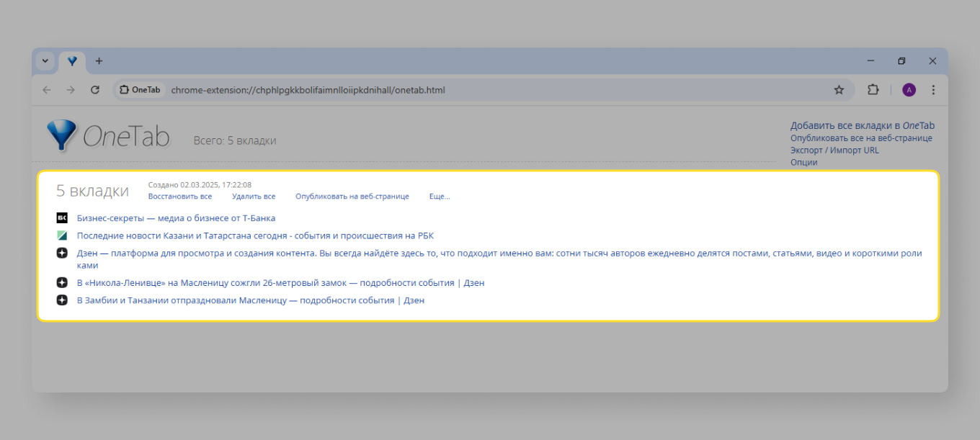Screen dimensions: 980x440
Task: Click the Бизнес-секреты favicon icon
Action: [x=62, y=218]
